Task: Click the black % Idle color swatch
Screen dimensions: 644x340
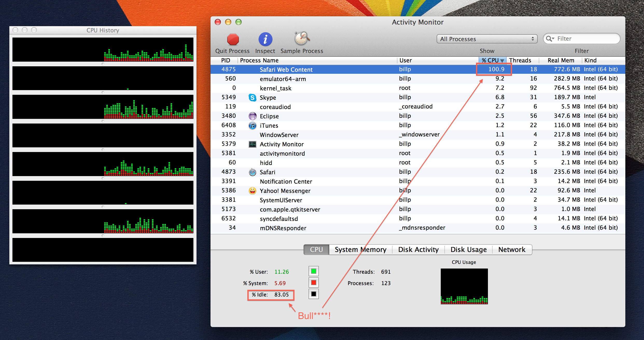Action: pyautogui.click(x=313, y=294)
